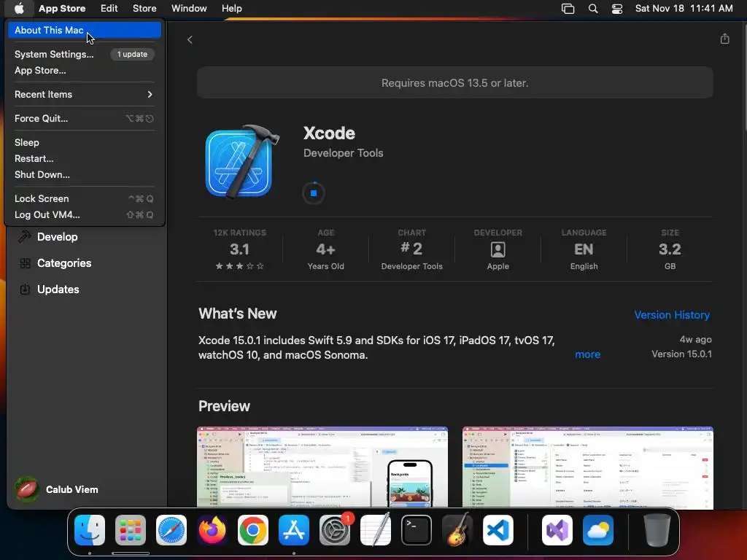Choose App Store… from Apple menu
Image resolution: width=747 pixels, height=560 pixels.
(x=85, y=71)
